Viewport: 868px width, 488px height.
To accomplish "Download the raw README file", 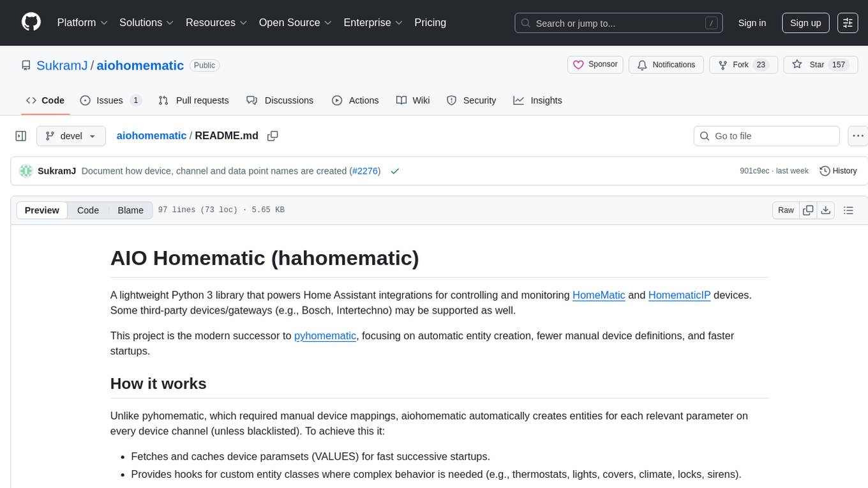I will [x=825, y=210].
